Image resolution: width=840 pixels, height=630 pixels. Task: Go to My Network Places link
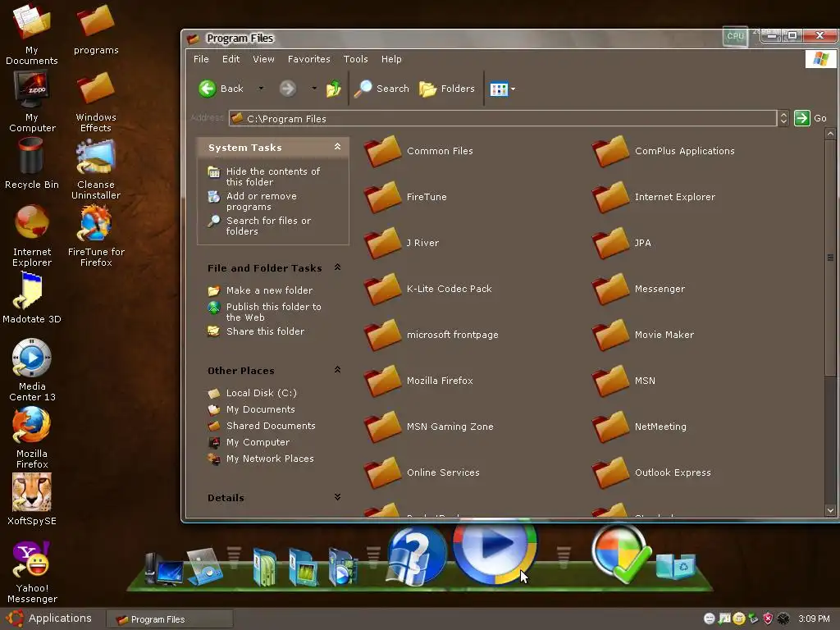pyautogui.click(x=270, y=459)
